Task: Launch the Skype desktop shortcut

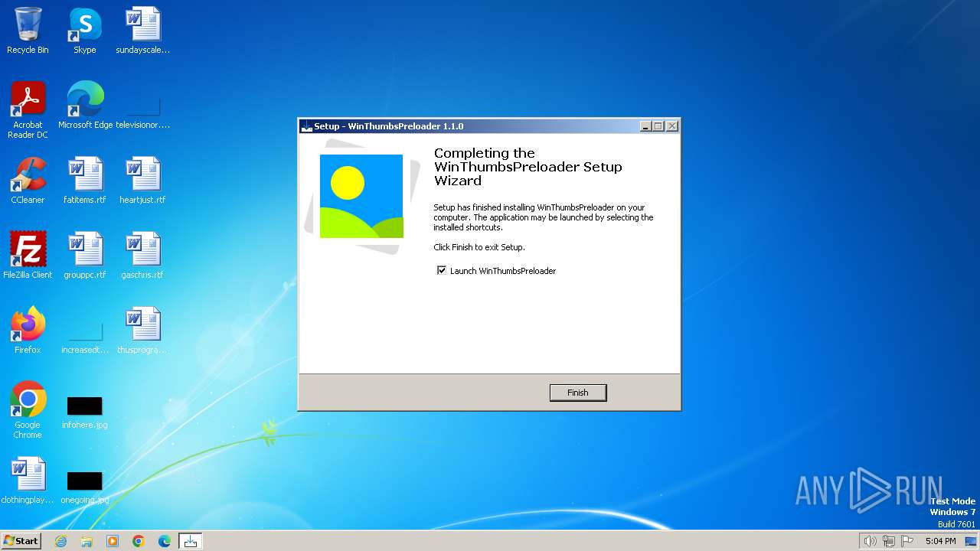Action: (85, 31)
